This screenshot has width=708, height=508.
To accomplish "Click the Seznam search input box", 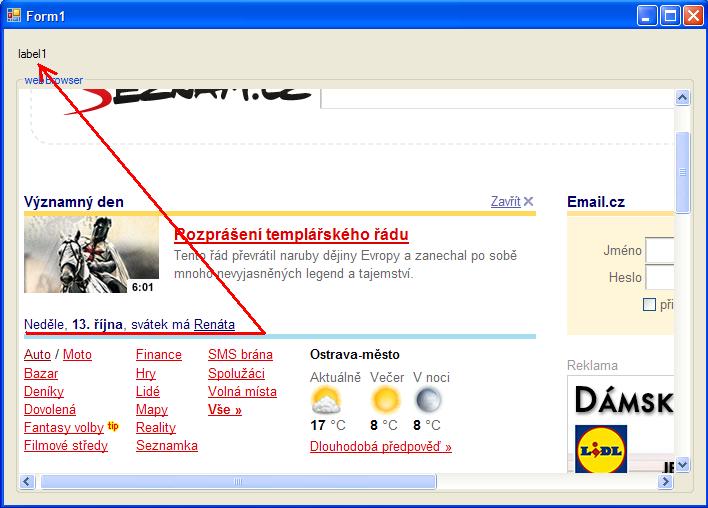I will click(x=497, y=98).
